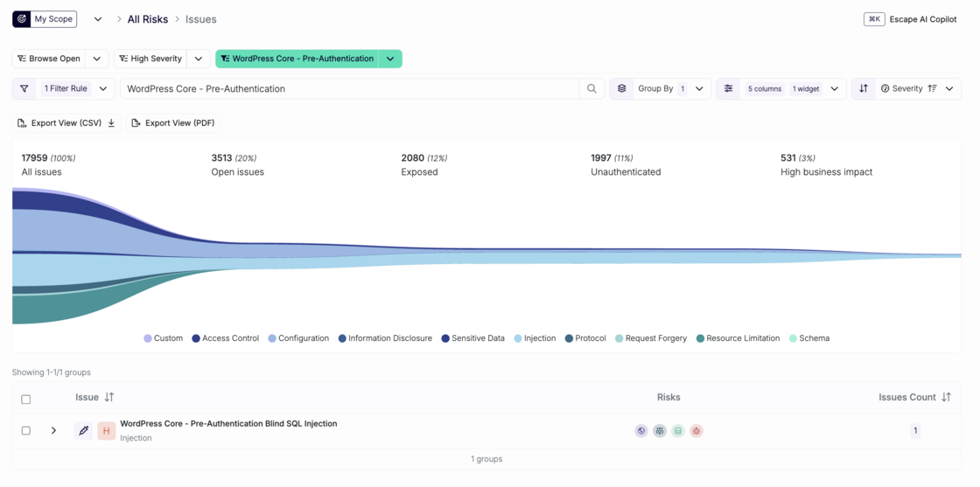This screenshot has width=980, height=487.
Task: Toggle the Access Control legend swatch
Action: [x=196, y=338]
